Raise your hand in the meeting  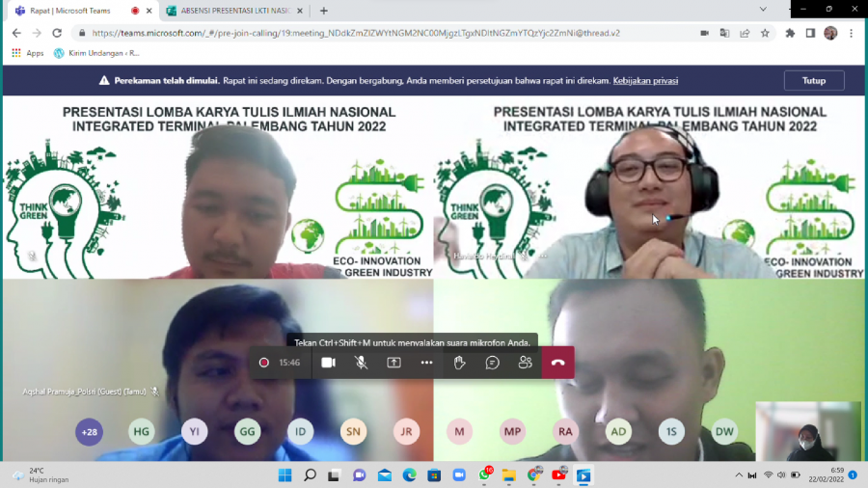[459, 363]
